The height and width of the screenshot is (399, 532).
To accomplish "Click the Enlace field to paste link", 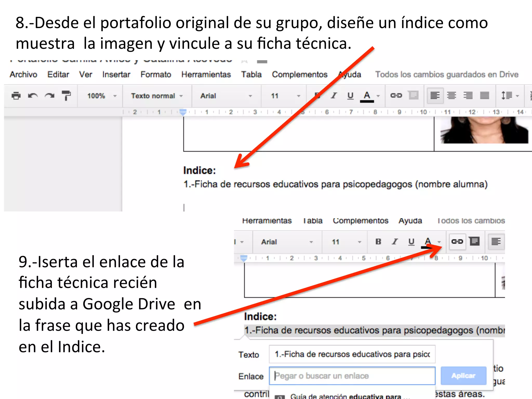I will click(x=352, y=376).
